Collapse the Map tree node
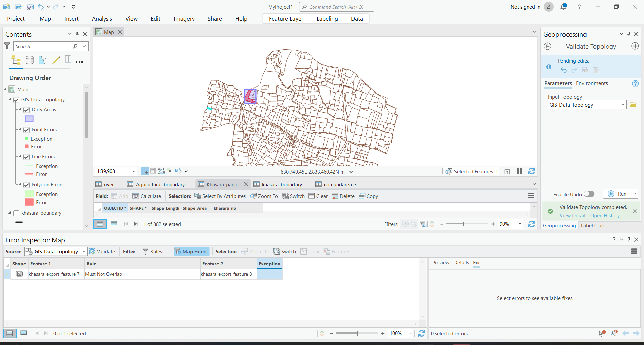Screen dimensions: 644x345 click(x=5, y=89)
